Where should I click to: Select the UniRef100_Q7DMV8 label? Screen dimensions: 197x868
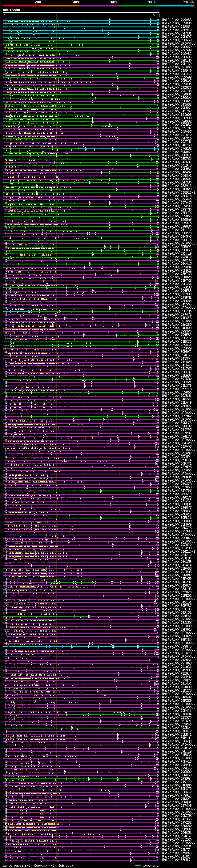177,189
